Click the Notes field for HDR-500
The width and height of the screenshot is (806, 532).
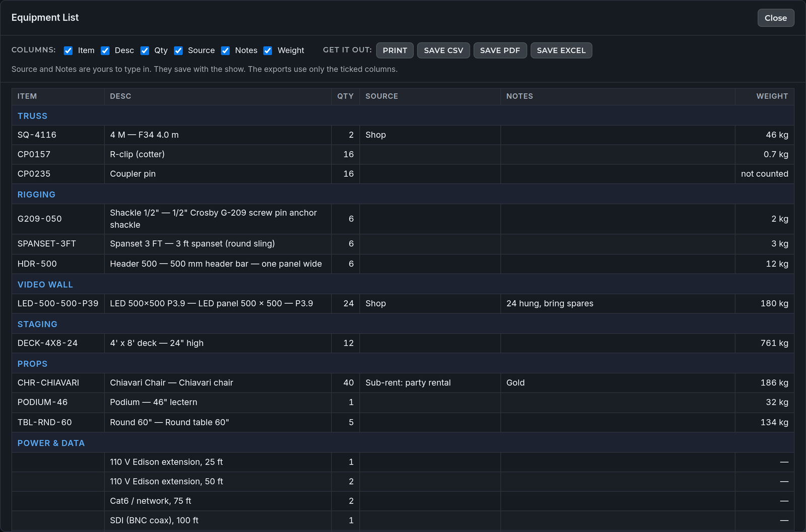[618, 264]
